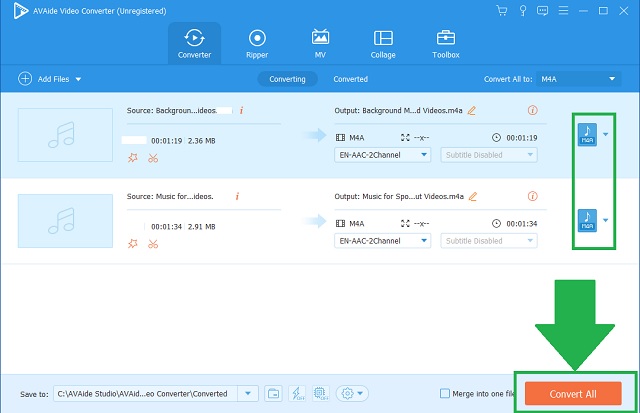The width and height of the screenshot is (640, 413).
Task: Click the Convert All button
Action: pyautogui.click(x=573, y=394)
